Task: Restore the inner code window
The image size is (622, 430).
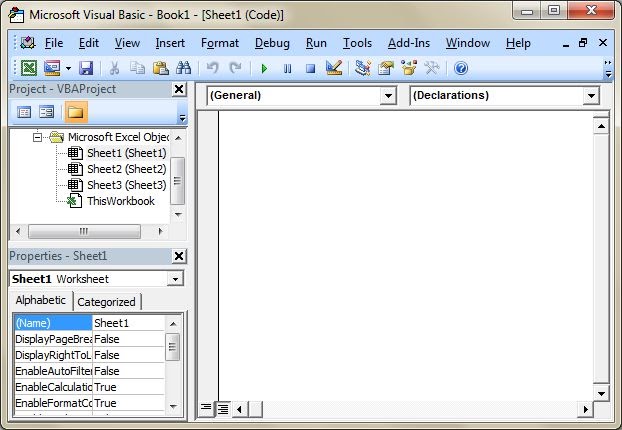Action: pyautogui.click(x=583, y=43)
